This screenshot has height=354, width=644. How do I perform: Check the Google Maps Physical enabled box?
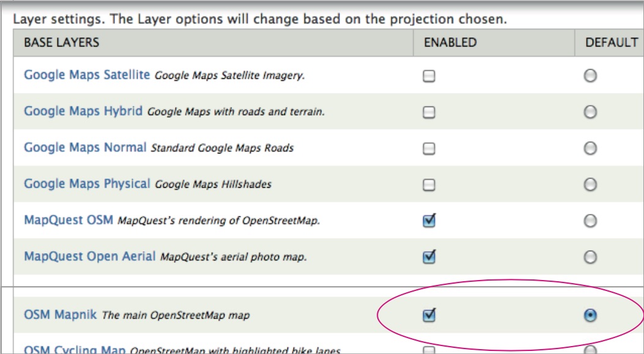tap(429, 185)
